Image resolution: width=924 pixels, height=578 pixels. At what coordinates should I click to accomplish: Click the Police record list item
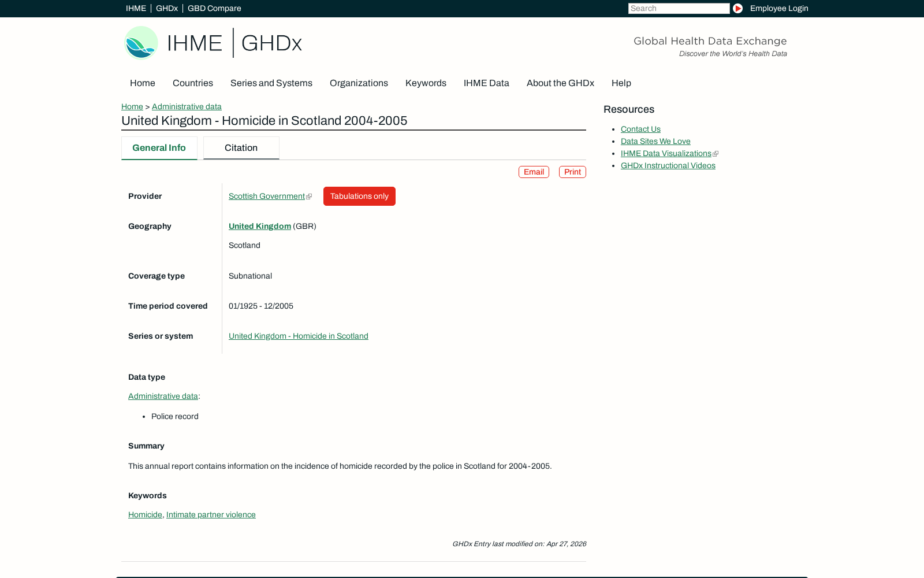click(175, 416)
